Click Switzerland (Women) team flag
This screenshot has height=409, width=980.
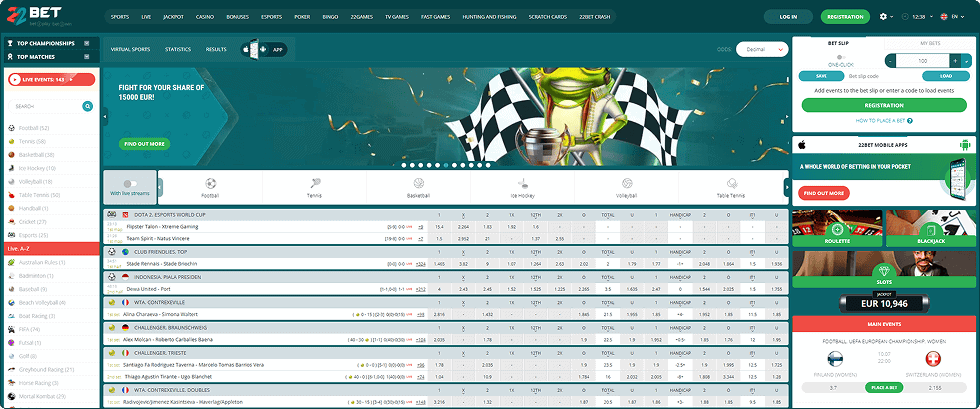[932, 359]
